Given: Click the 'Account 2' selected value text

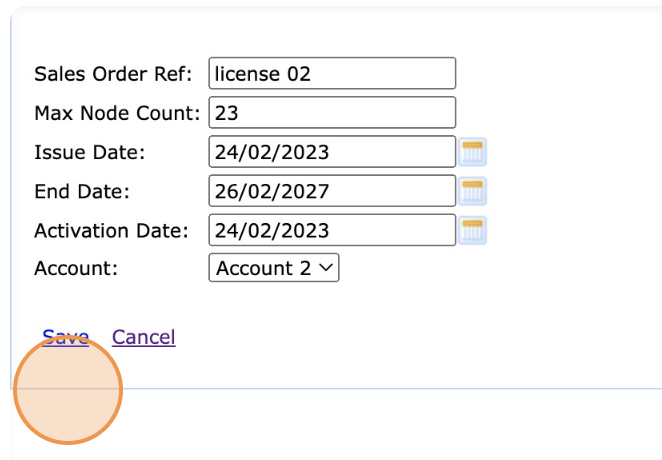Looking at the screenshot, I should point(263,268).
